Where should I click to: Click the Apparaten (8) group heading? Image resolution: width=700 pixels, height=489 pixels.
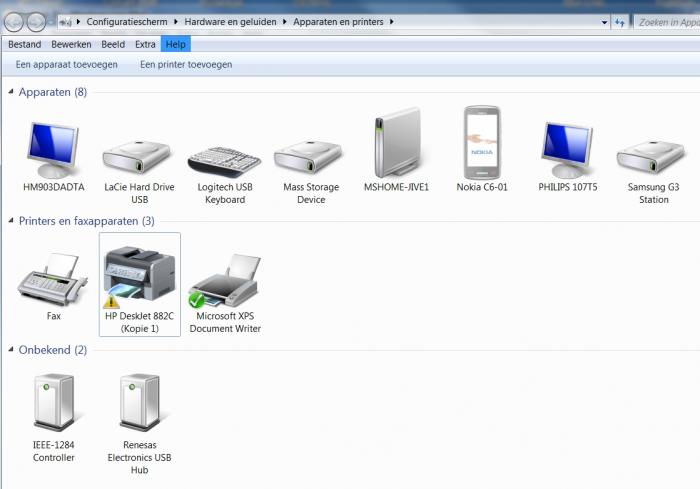53,92
